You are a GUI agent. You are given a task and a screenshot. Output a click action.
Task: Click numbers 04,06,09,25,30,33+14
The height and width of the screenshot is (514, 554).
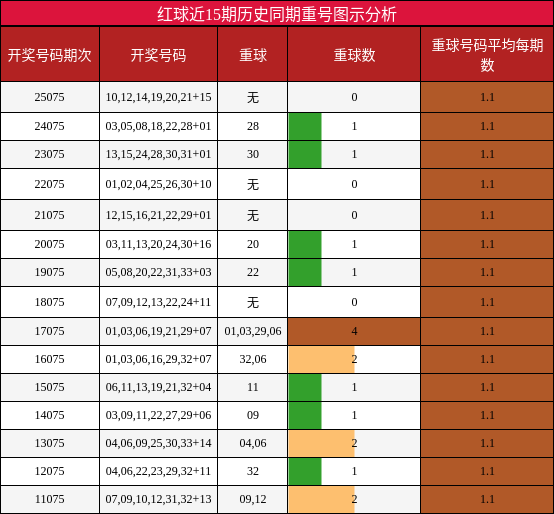point(158,443)
